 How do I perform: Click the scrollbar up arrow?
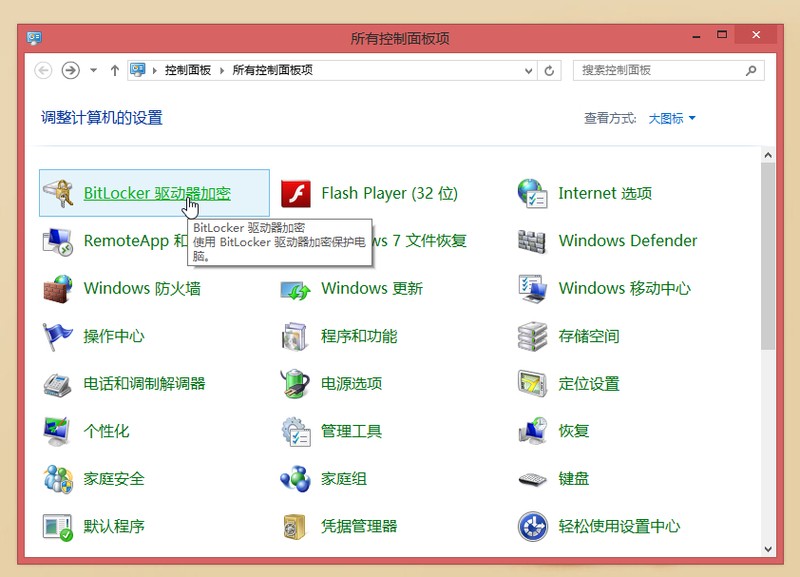point(768,155)
